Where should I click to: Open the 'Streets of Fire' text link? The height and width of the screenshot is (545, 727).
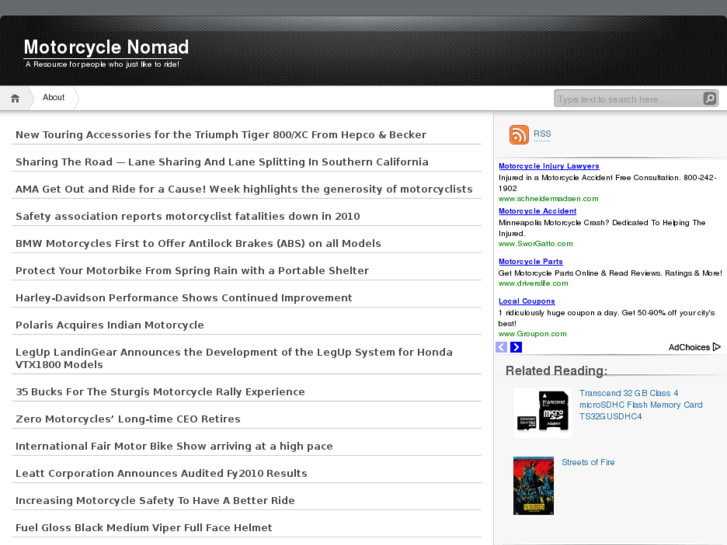click(588, 462)
